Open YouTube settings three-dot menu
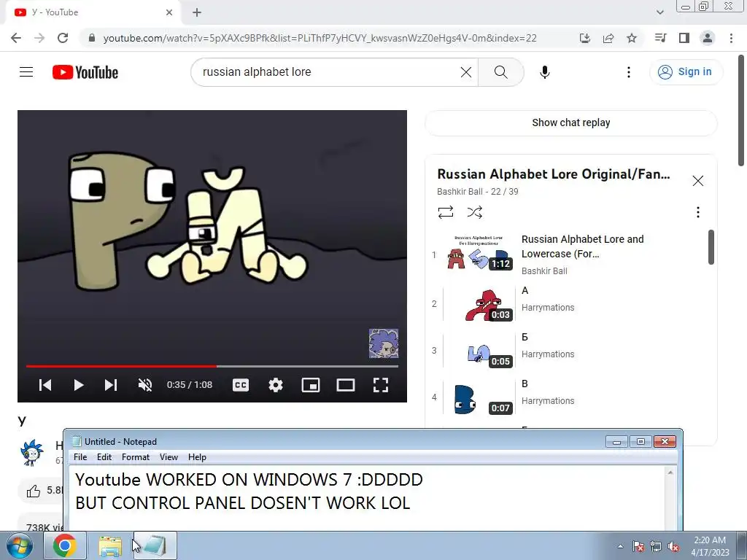The image size is (747, 560). [628, 72]
